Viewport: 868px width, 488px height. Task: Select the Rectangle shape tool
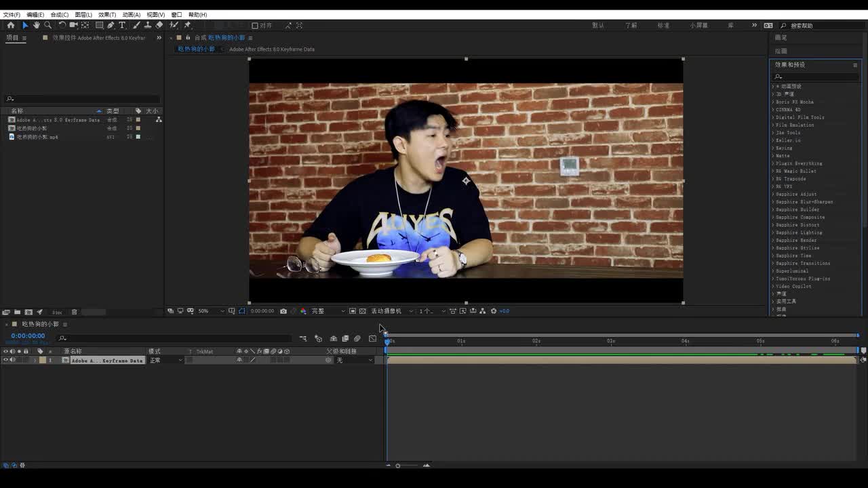pos(99,25)
